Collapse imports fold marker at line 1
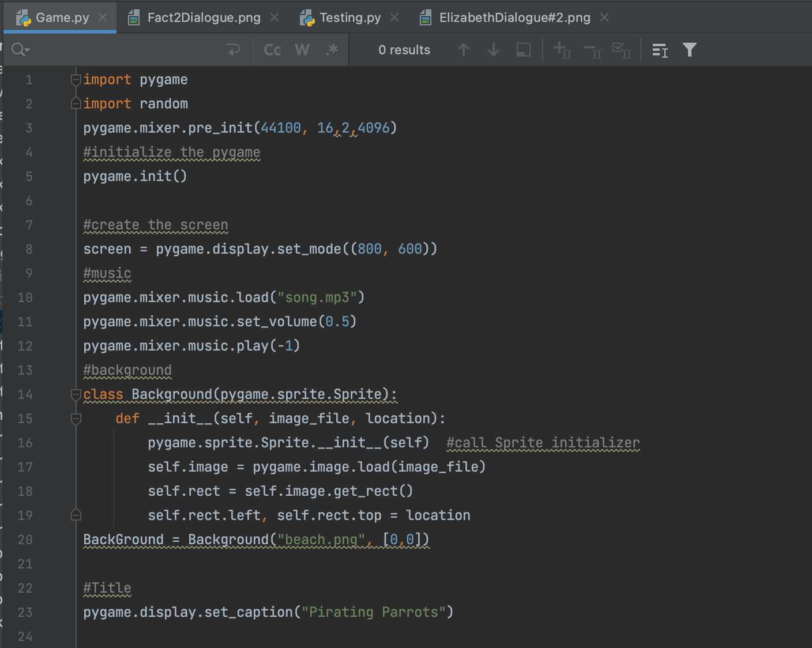Screen dimensions: 812x648 (x=76, y=80)
